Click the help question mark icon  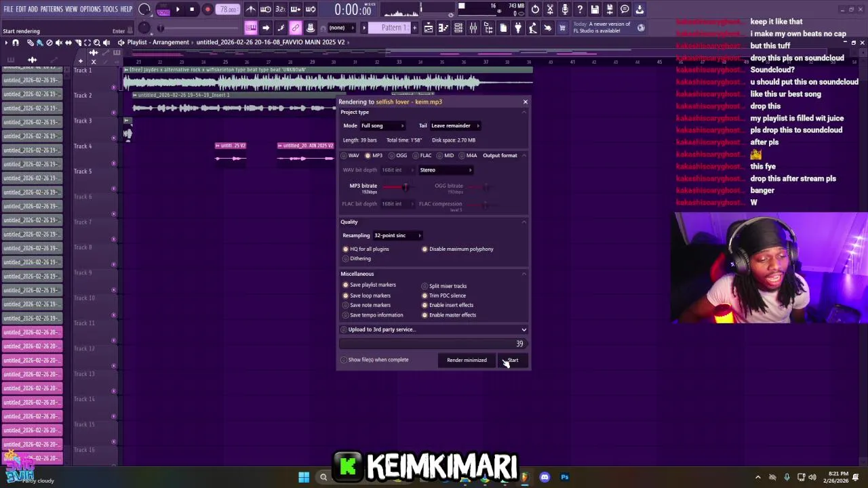click(x=580, y=9)
